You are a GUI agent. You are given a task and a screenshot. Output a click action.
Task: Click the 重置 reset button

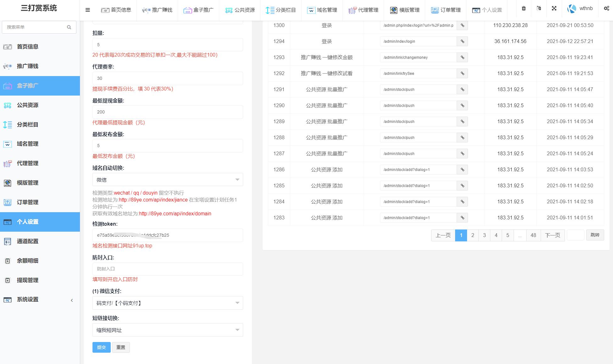pos(121,347)
